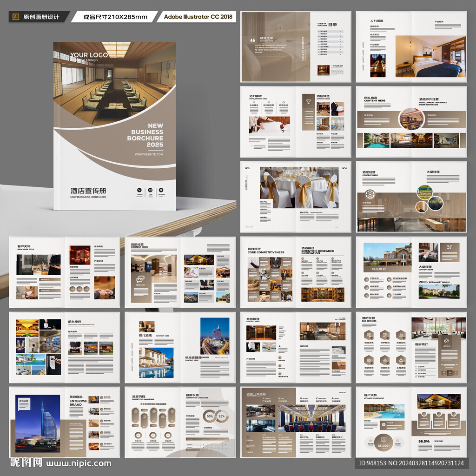Click the 85,000+ circle badge
Screen dimensions: 476x476
[383, 443]
